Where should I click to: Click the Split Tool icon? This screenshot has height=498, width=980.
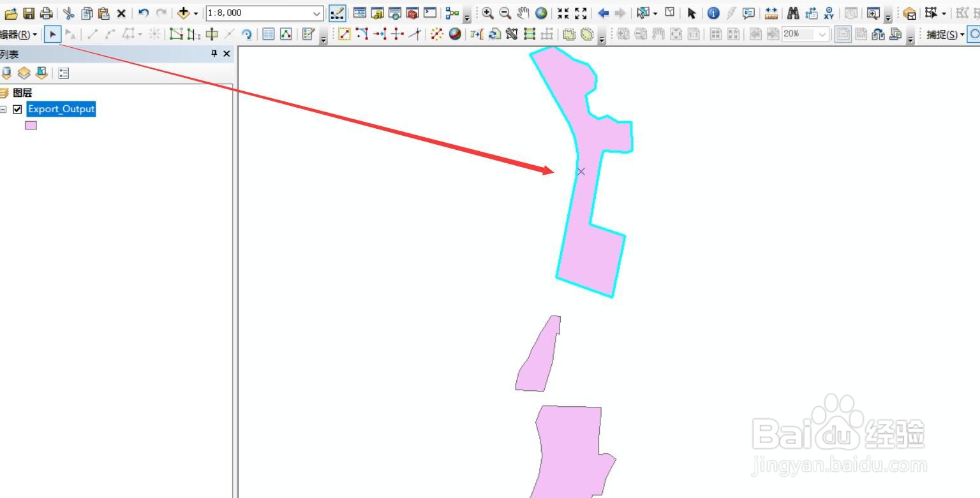(x=229, y=34)
